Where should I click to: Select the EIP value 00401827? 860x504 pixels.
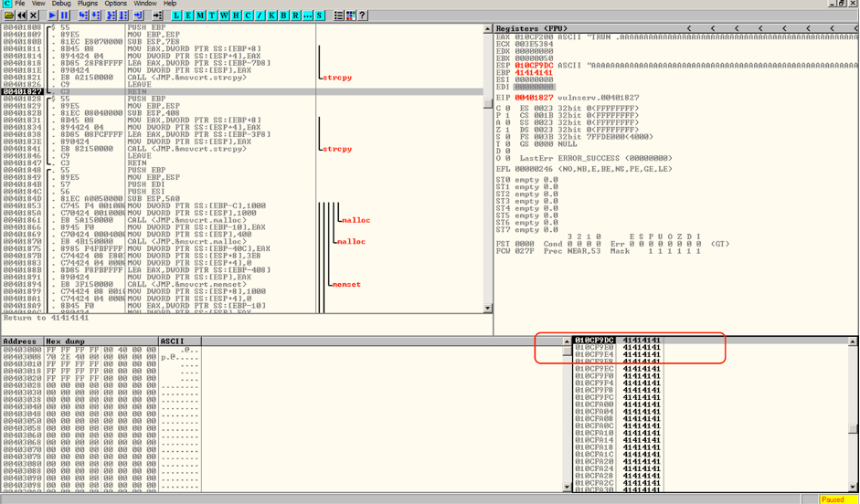534,98
